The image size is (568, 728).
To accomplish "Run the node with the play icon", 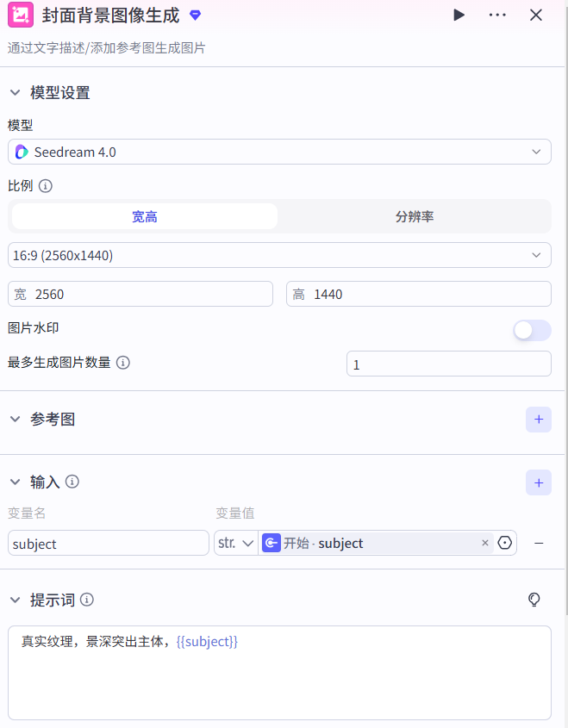I will click(459, 15).
